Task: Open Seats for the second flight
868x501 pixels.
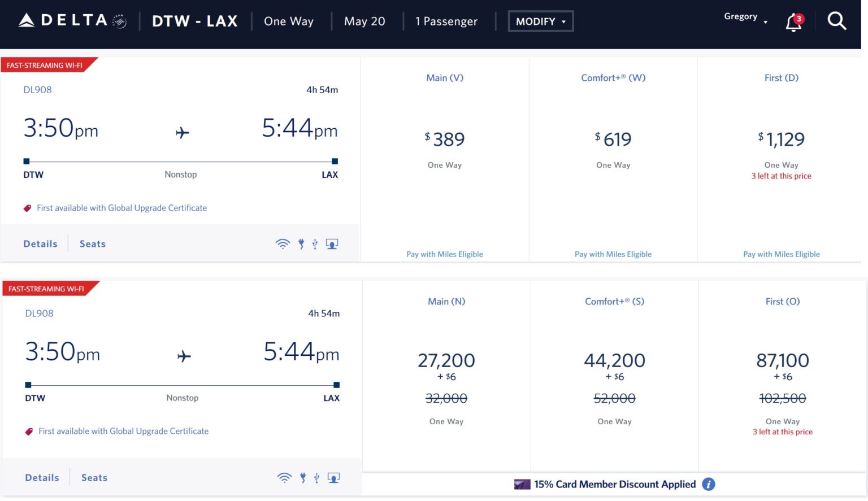Action: (94, 477)
